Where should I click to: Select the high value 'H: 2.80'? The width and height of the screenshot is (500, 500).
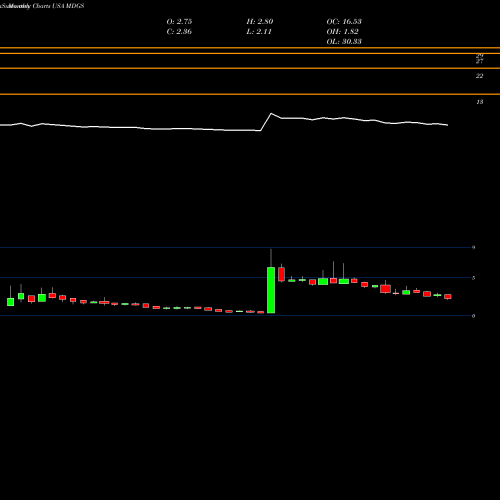click(x=260, y=21)
